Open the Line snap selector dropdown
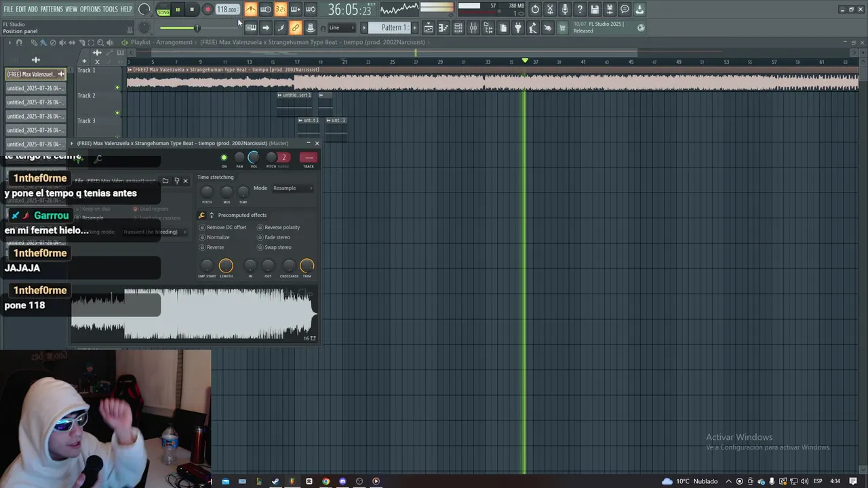Image resolution: width=868 pixels, height=488 pixels. [342, 28]
